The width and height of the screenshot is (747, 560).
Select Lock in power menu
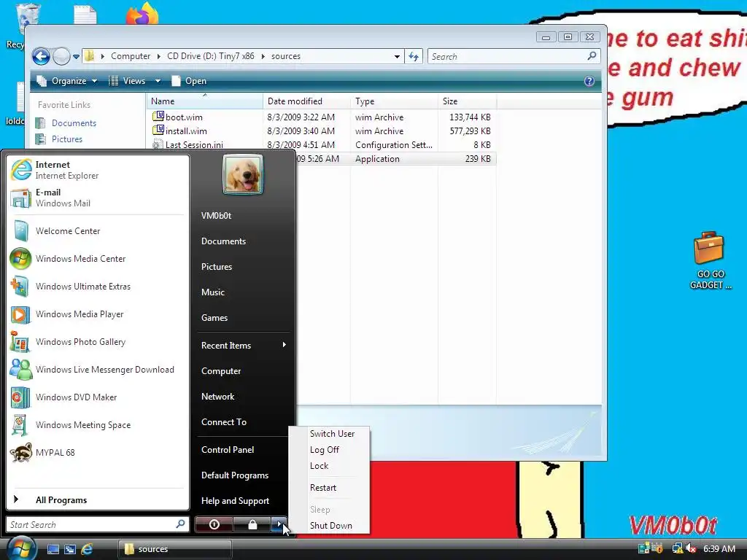[x=320, y=466]
